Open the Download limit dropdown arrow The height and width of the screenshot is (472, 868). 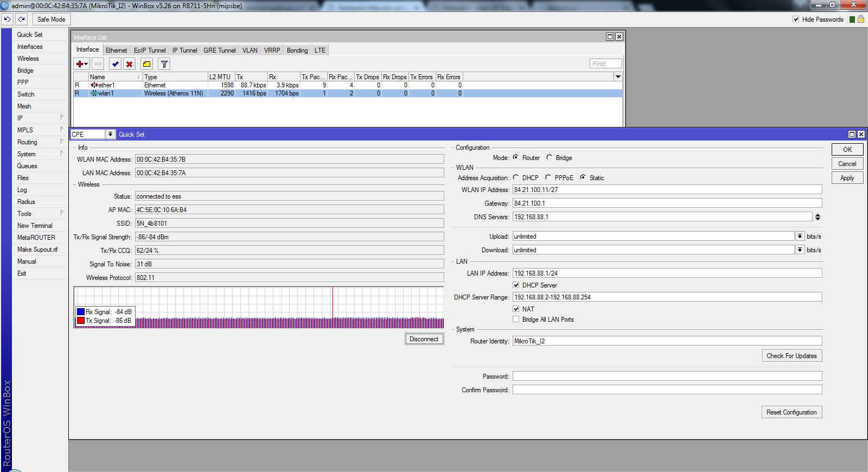800,250
